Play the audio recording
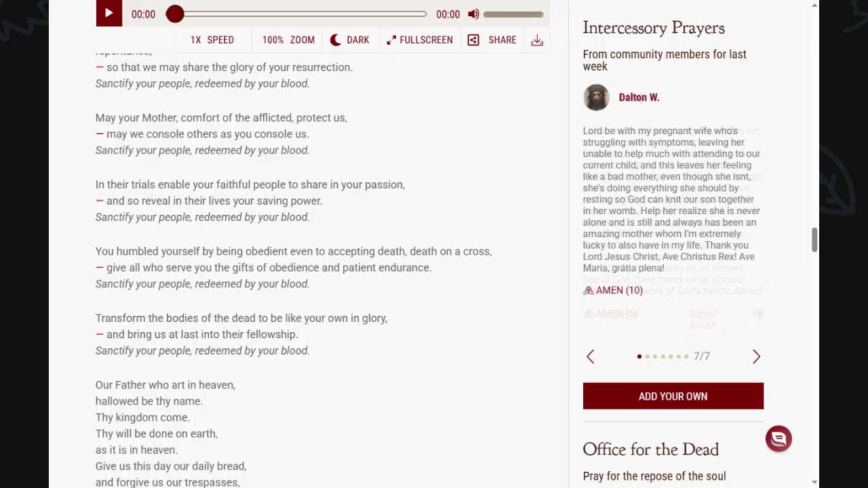 tap(108, 14)
